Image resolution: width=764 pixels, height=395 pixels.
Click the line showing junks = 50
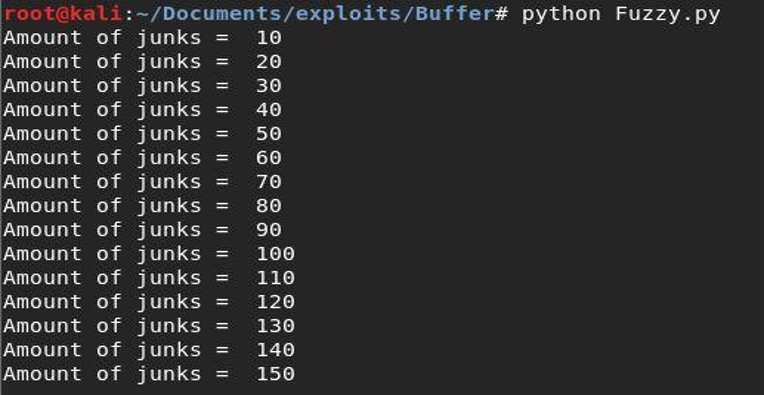tap(142, 134)
